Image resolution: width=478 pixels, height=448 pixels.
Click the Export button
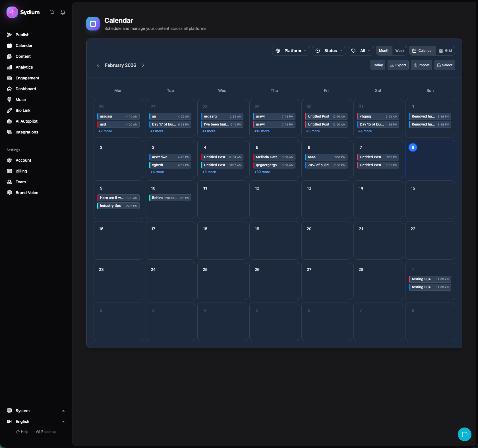pyautogui.click(x=398, y=65)
